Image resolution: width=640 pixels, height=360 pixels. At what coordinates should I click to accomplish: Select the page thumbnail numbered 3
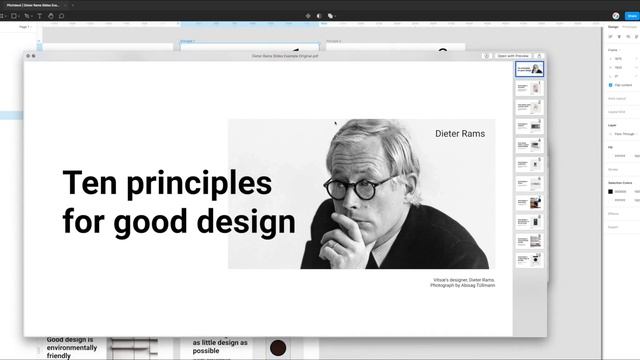coord(529,126)
